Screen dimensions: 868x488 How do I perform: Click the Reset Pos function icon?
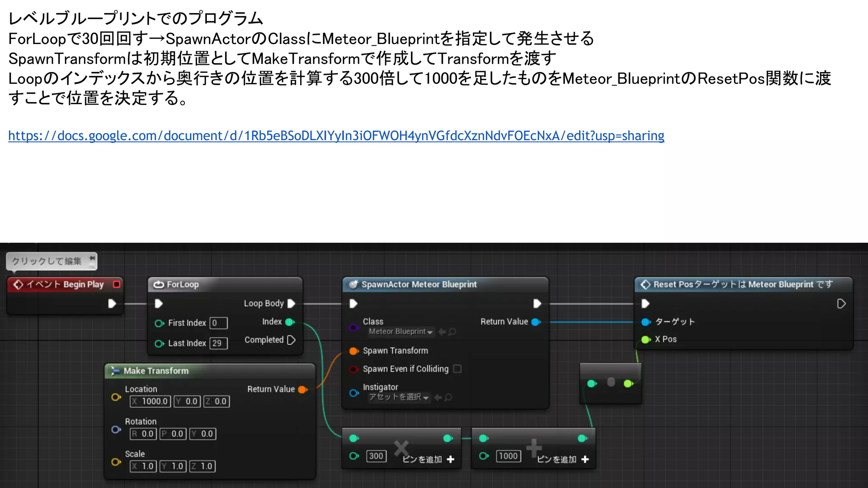tap(645, 284)
